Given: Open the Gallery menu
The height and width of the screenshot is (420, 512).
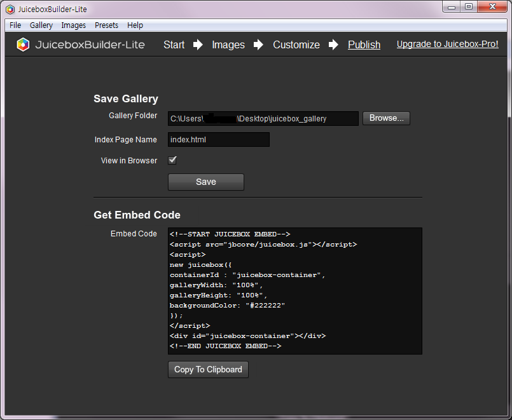Looking at the screenshot, I should [41, 25].
